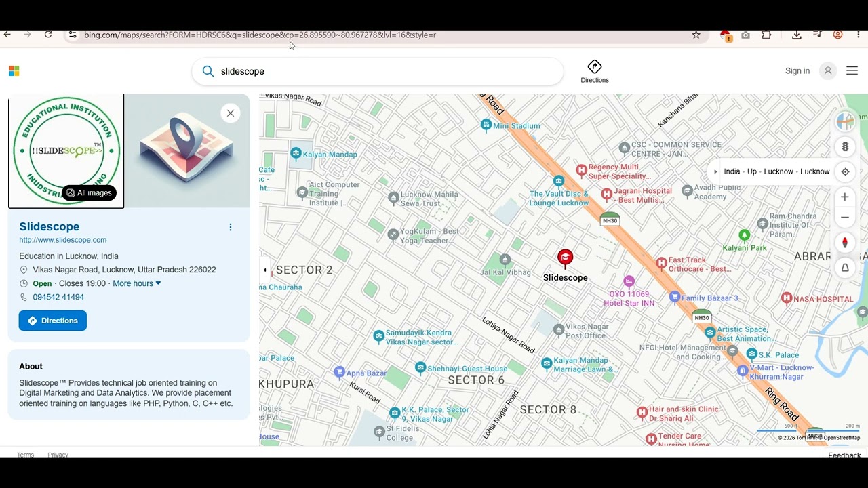
Task: Click the address Vikas Nagar Road, Lucknow text
Action: coord(124,270)
